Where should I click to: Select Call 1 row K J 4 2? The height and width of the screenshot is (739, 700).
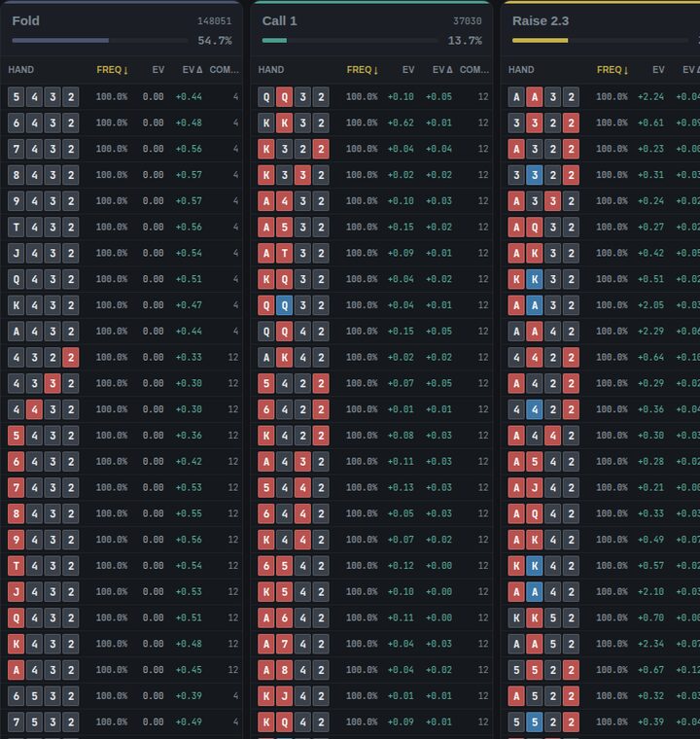371,695
